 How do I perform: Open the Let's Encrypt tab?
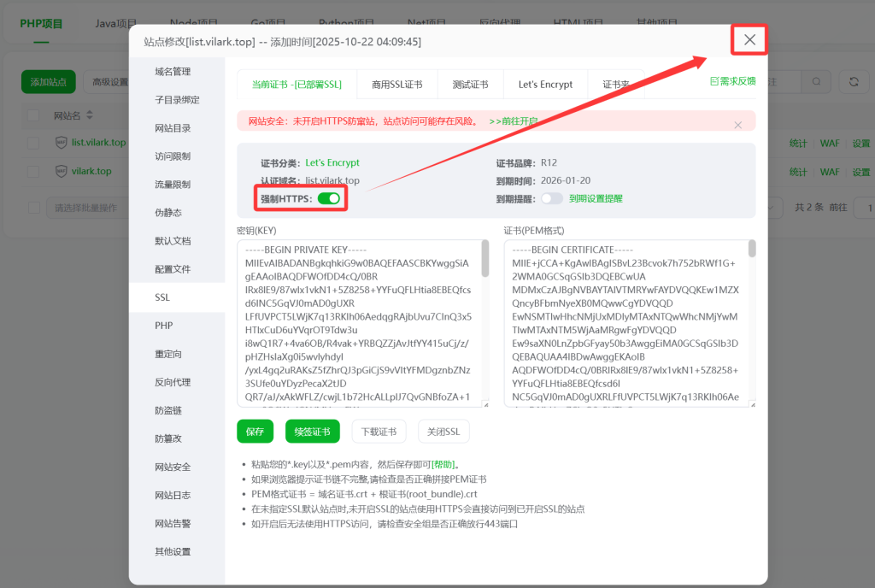(x=545, y=84)
